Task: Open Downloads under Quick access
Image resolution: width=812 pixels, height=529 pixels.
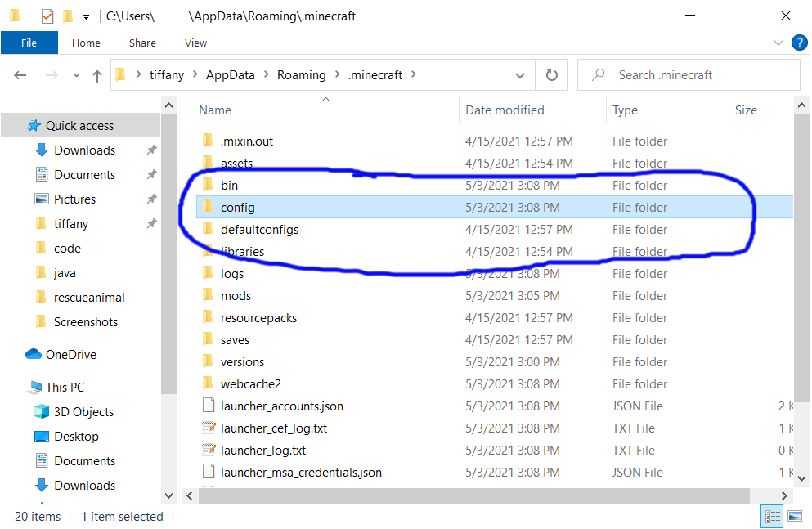Action: [x=85, y=150]
